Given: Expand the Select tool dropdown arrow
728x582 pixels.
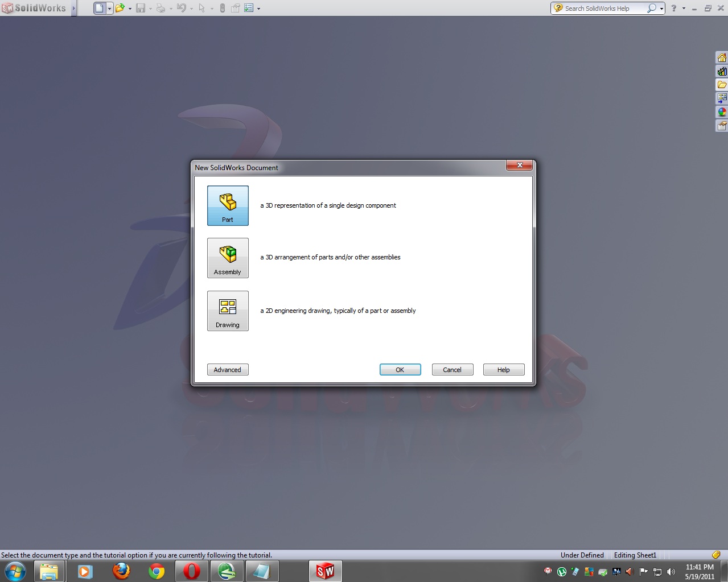Looking at the screenshot, I should coord(212,9).
